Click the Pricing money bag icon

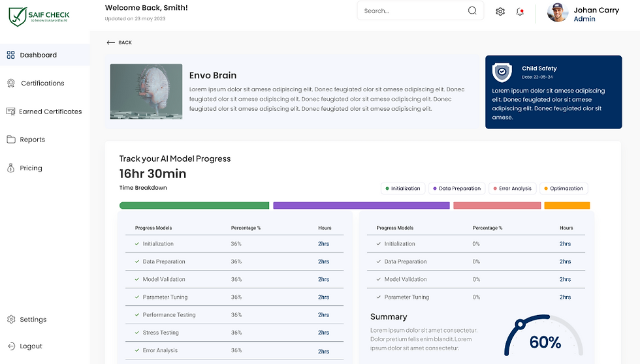point(11,168)
